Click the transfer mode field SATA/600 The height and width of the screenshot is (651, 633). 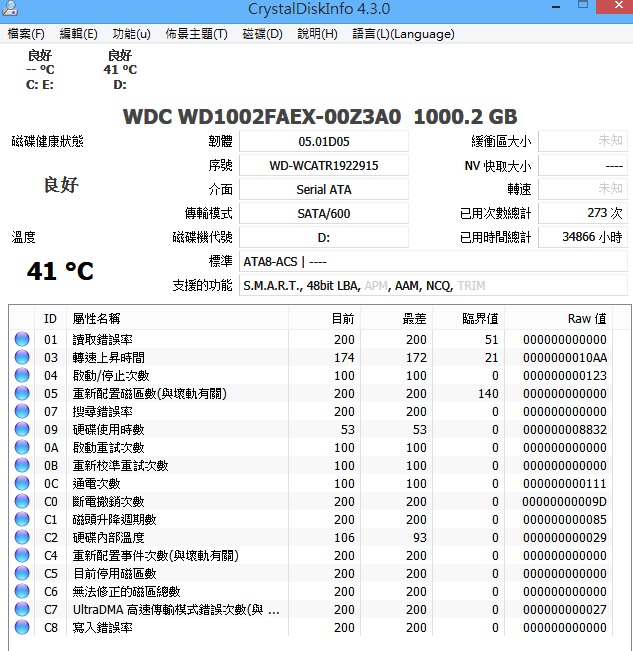tap(324, 213)
